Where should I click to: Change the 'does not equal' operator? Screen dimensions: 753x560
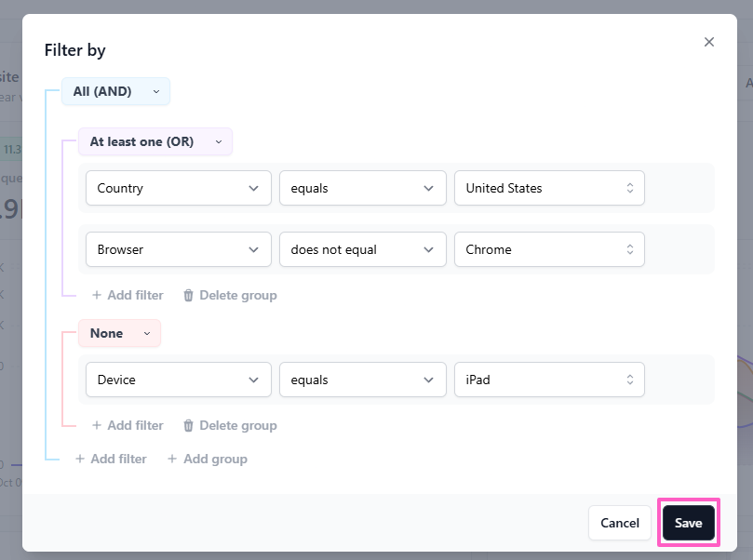coord(361,249)
